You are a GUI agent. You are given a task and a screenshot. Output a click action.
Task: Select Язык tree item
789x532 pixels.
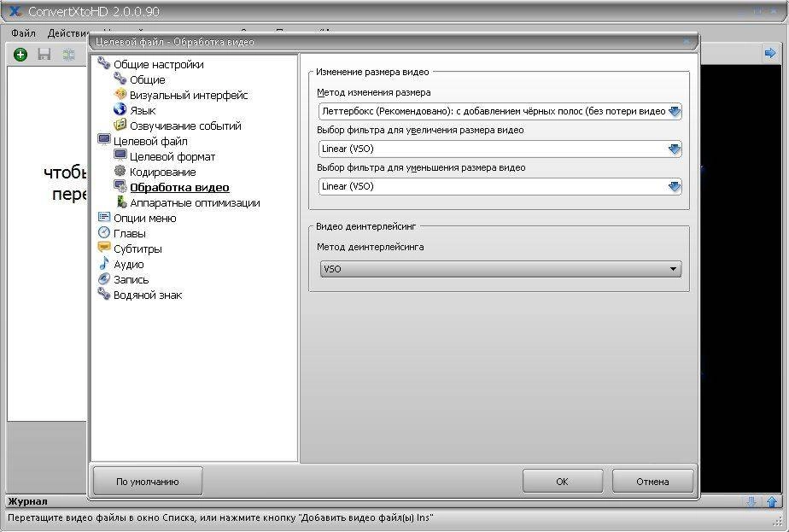pyautogui.click(x=143, y=111)
